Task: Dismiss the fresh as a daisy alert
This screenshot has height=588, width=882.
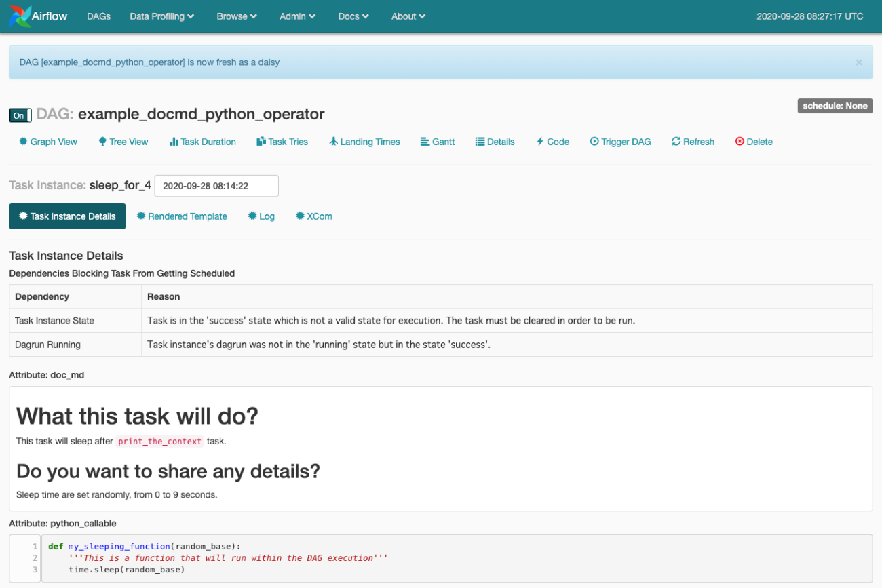Action: [x=859, y=62]
